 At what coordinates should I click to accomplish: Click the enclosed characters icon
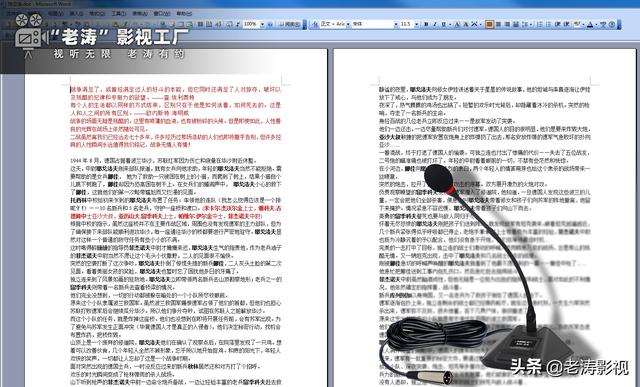(611, 24)
